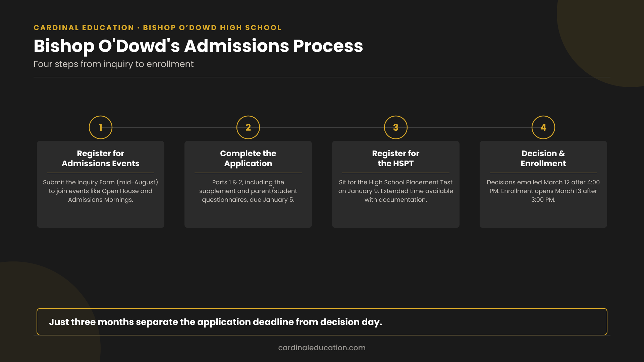Click the 'Just three months separate' callout box
644x362 pixels.
click(x=322, y=322)
